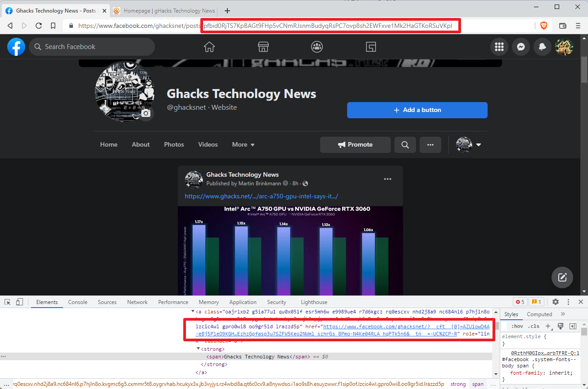Viewport: 588px width, 389px height.
Task: Open Facebook Messenger
Action: click(x=520, y=46)
